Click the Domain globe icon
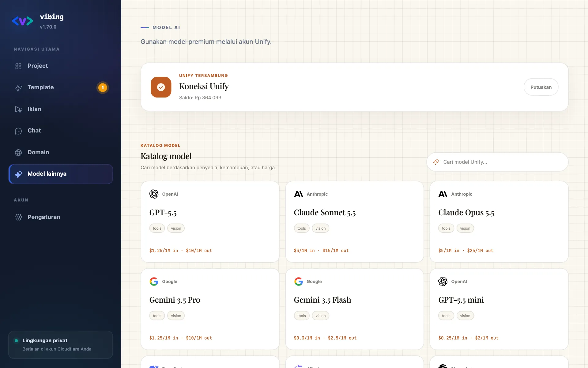588x368 pixels. (18, 153)
